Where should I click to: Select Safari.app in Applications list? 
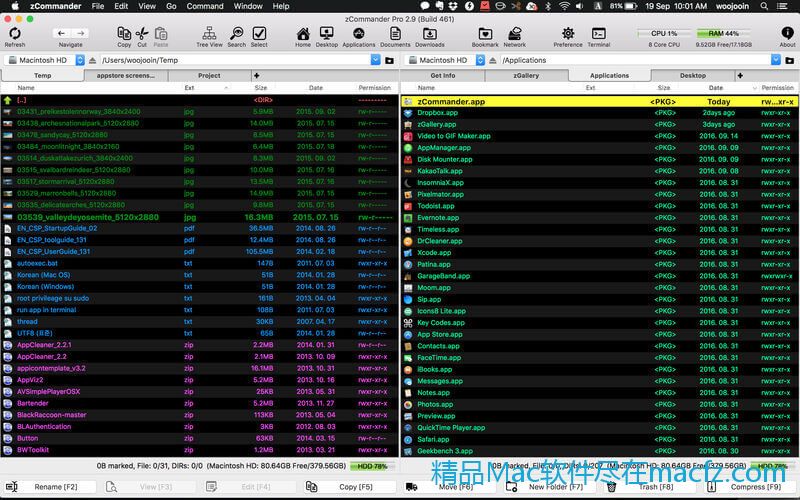(x=600, y=439)
